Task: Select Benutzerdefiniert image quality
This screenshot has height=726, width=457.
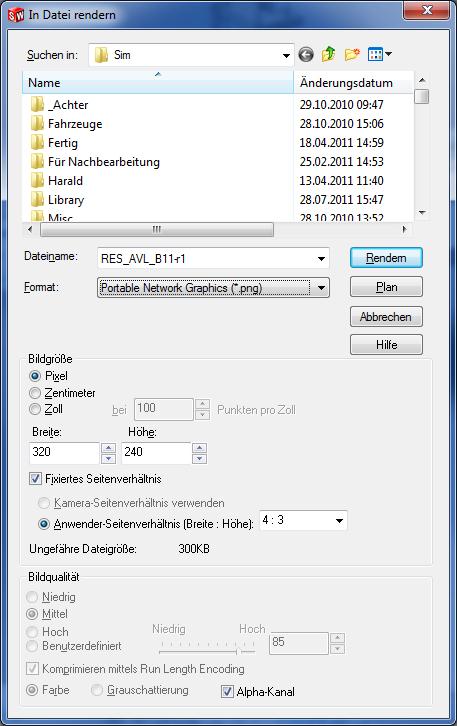Action: pyautogui.click(x=32, y=645)
